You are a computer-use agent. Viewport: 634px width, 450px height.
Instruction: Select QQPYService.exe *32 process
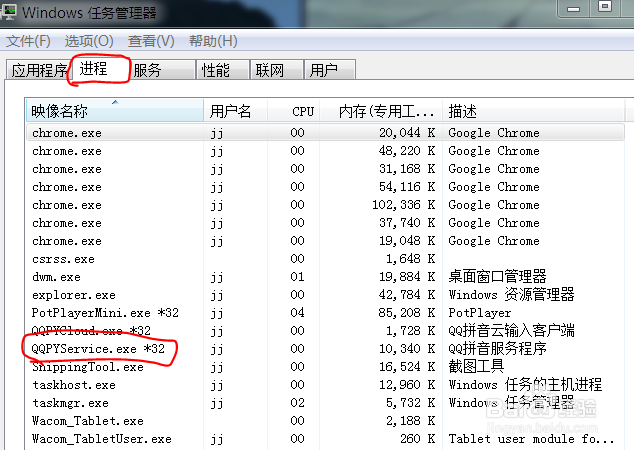(325, 349)
